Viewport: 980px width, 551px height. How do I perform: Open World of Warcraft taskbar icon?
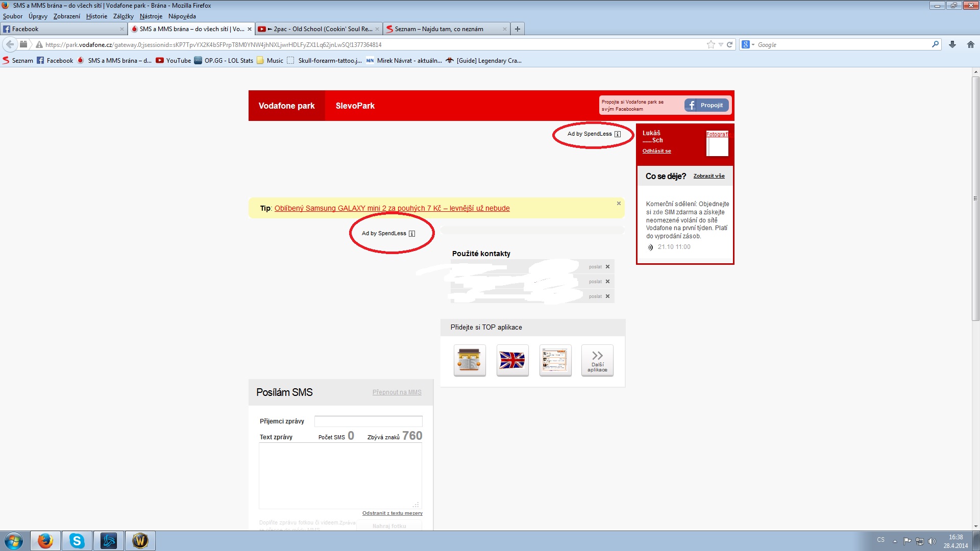[x=140, y=541]
